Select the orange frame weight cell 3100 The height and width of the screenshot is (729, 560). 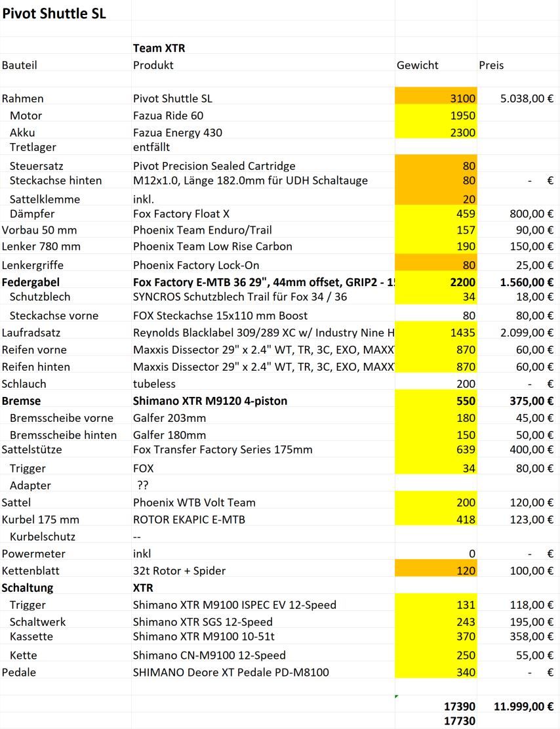click(x=436, y=98)
